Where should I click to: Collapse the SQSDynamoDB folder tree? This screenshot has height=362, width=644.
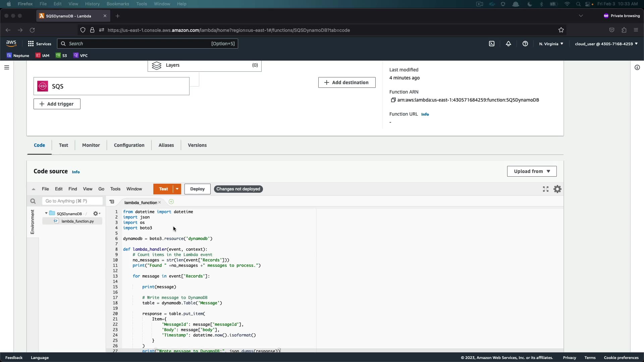(x=46, y=213)
